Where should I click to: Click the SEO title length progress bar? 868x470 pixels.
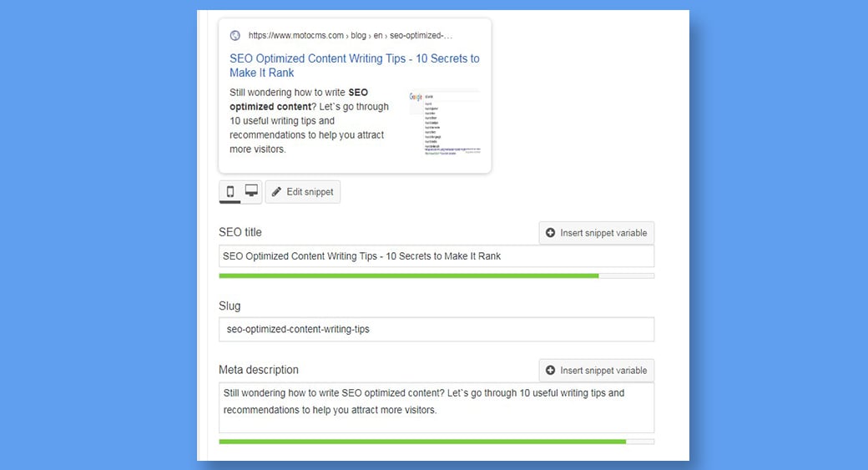click(x=436, y=275)
